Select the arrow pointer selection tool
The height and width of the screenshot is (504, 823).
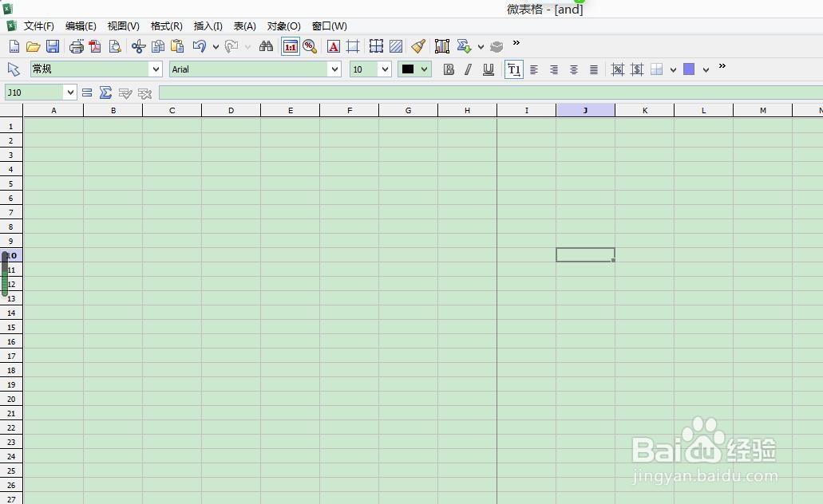[13, 69]
